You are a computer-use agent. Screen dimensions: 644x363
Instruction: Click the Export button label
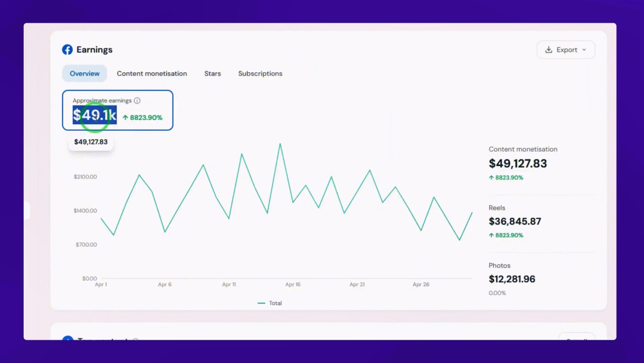pyautogui.click(x=567, y=50)
